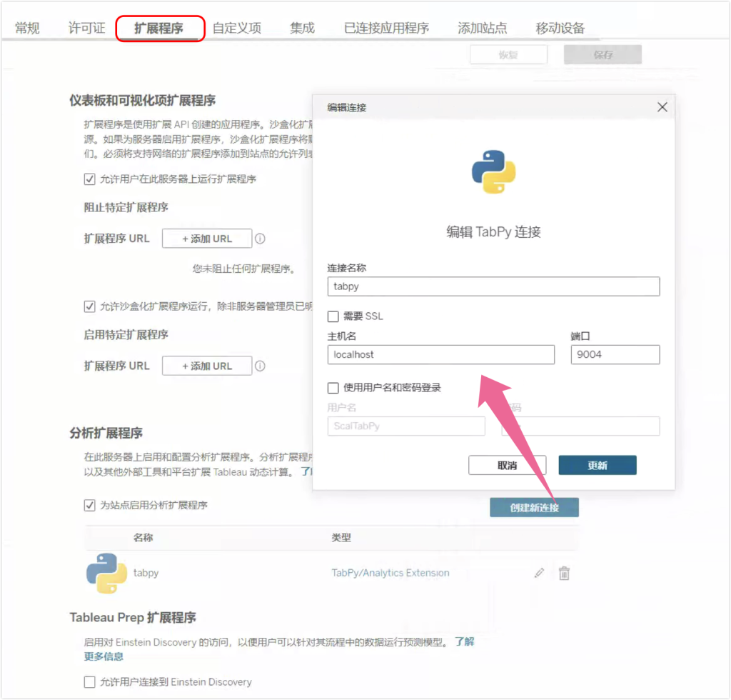
Task: Click info icon in 启用特定扩展程序 section
Action: click(x=261, y=366)
